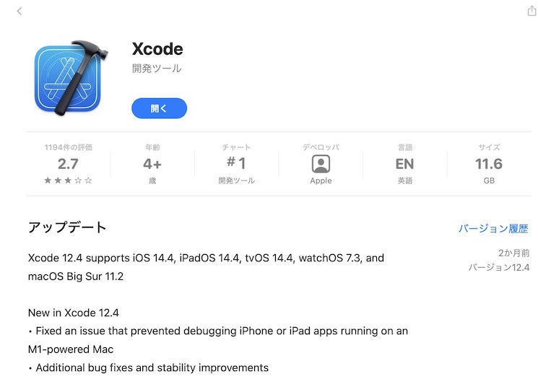Click the Apple developer person icon
The height and width of the screenshot is (392, 538).
321,164
